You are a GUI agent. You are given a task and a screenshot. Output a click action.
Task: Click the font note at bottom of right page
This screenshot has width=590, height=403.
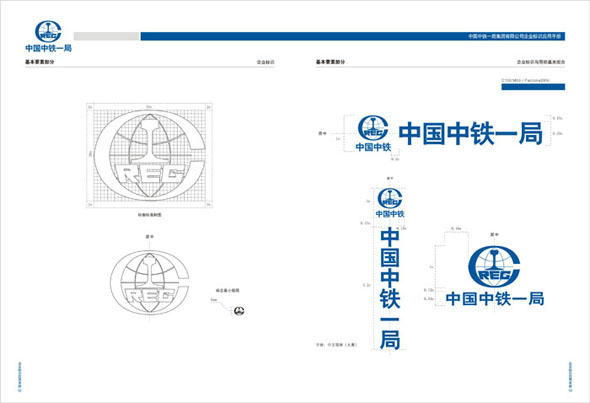click(336, 344)
